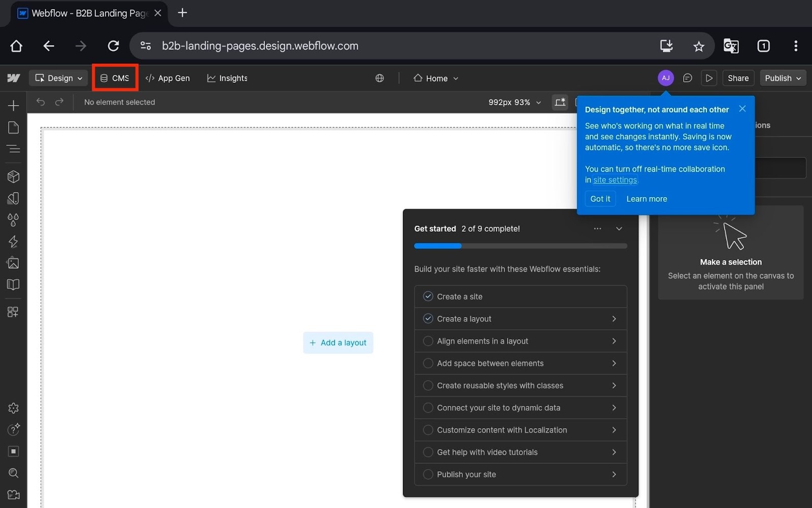Open the video tutorials camera icon
This screenshot has width=812, height=508.
pos(14,495)
